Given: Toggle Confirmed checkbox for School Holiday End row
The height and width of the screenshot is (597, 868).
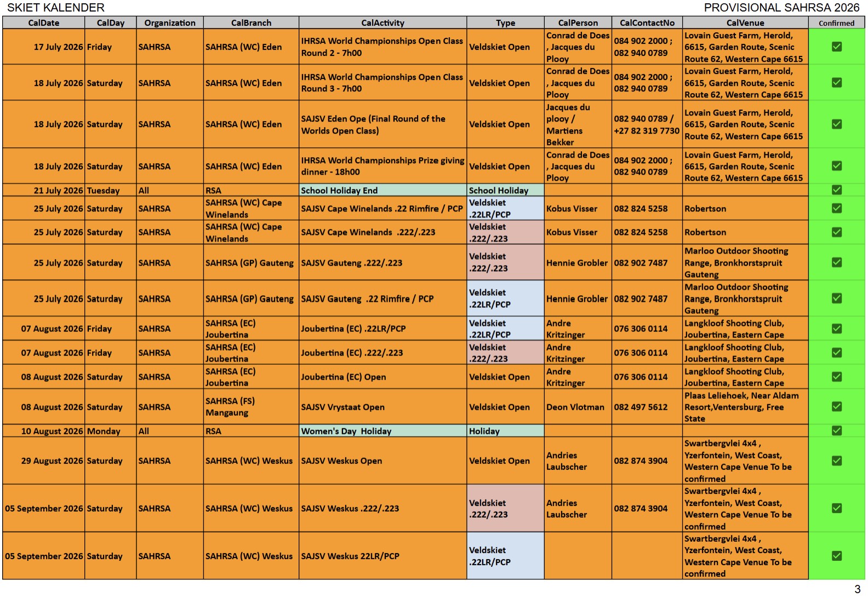Looking at the screenshot, I should (836, 190).
